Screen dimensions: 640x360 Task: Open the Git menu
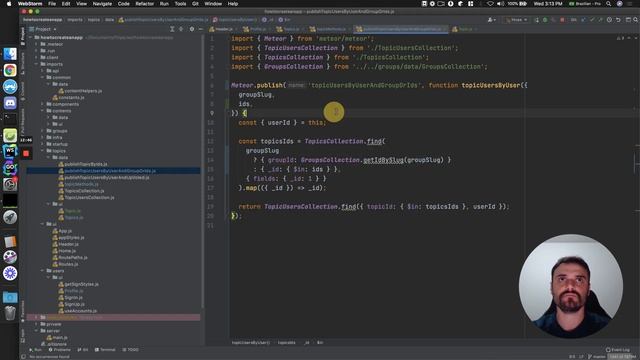point(195,4)
